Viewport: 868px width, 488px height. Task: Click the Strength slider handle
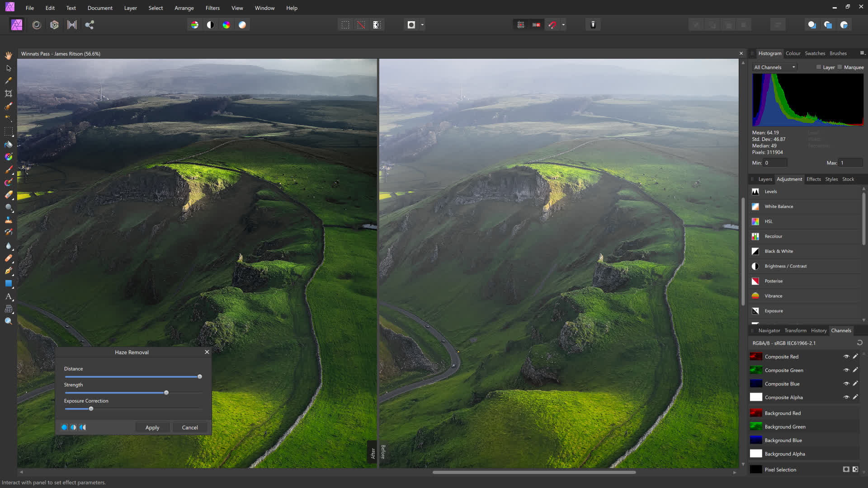coord(166,393)
